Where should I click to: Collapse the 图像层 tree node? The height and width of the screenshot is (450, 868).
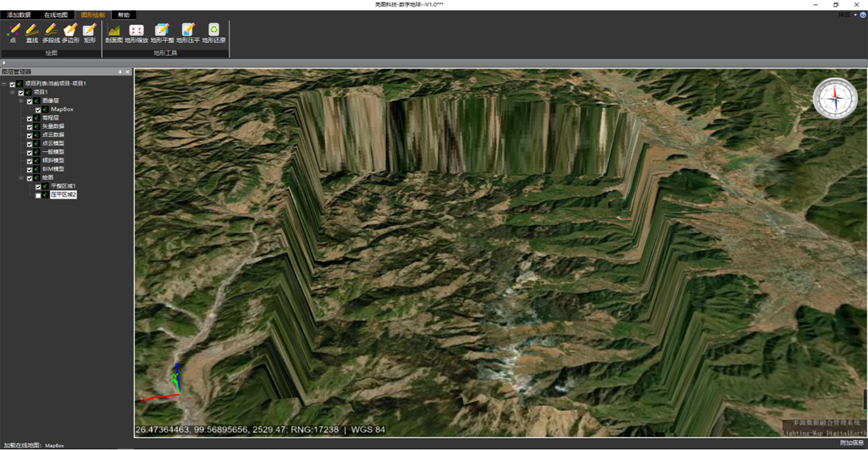pyautogui.click(x=21, y=101)
